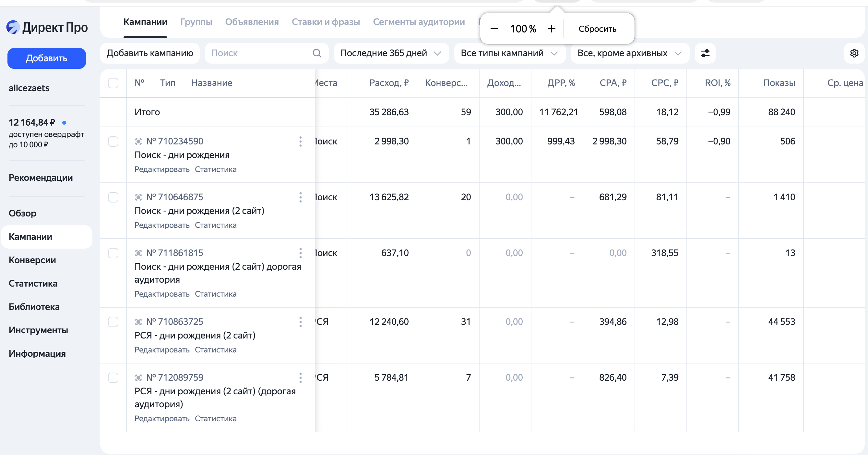Click the Директ Про logo
The image size is (868, 455).
47,27
